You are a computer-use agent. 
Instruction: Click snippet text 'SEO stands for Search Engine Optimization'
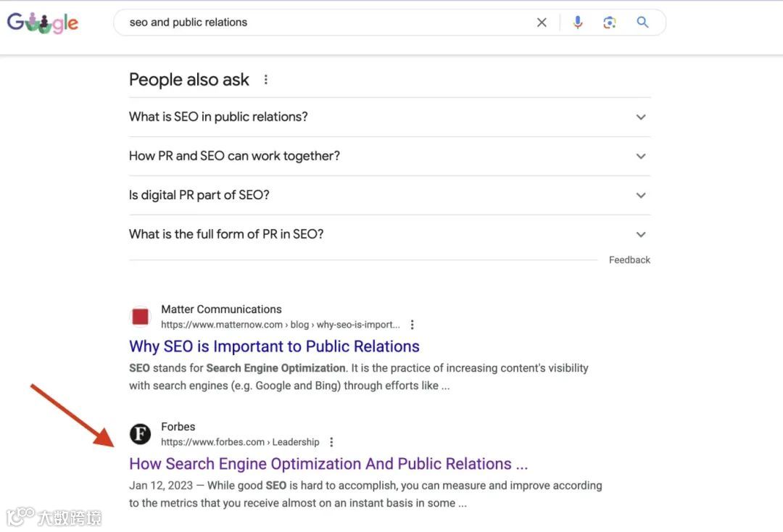click(x=237, y=368)
